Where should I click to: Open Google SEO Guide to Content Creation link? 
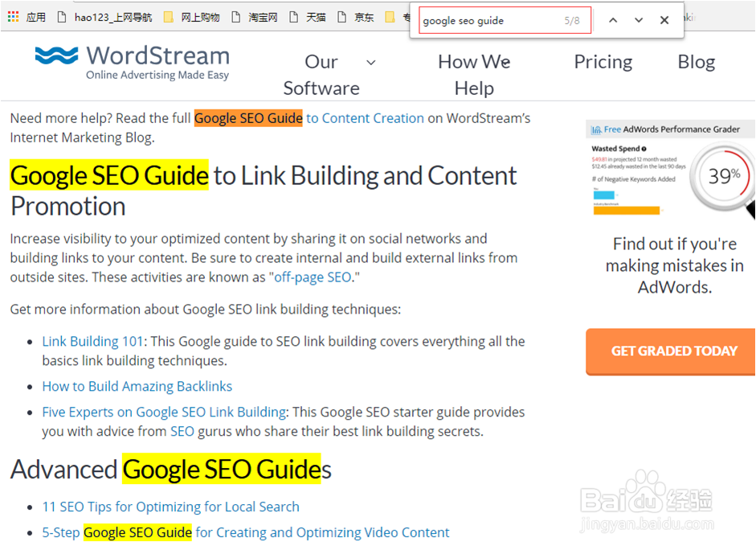click(x=309, y=118)
